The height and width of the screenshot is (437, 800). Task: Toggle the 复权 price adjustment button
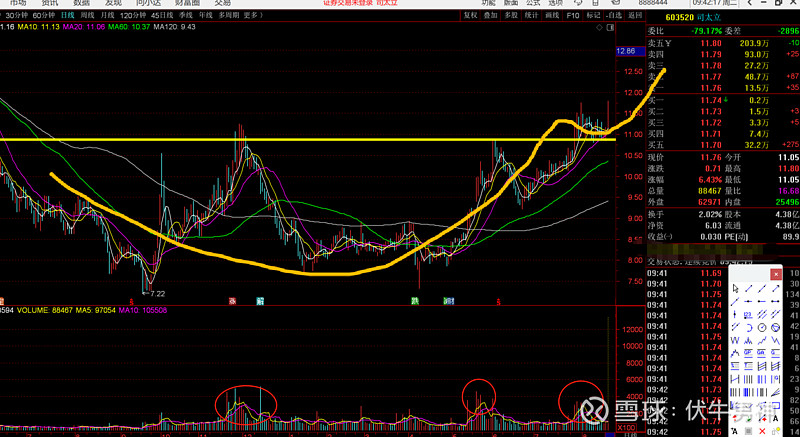[x=470, y=15]
